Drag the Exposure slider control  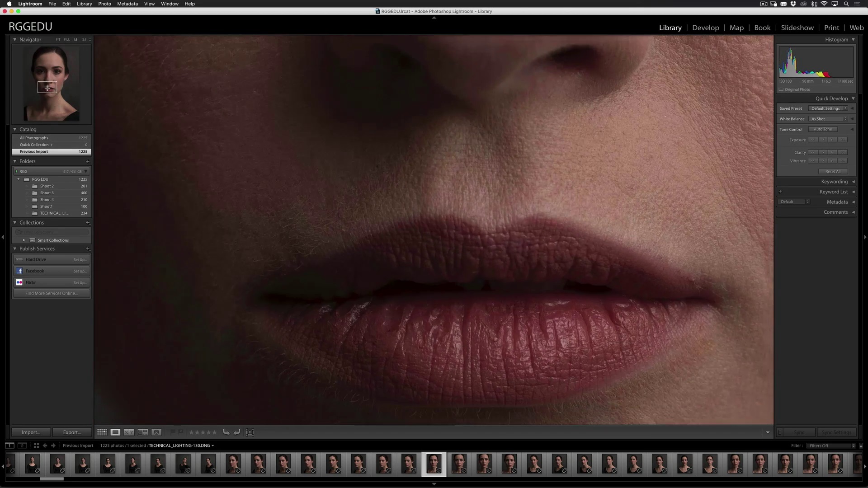coord(828,140)
